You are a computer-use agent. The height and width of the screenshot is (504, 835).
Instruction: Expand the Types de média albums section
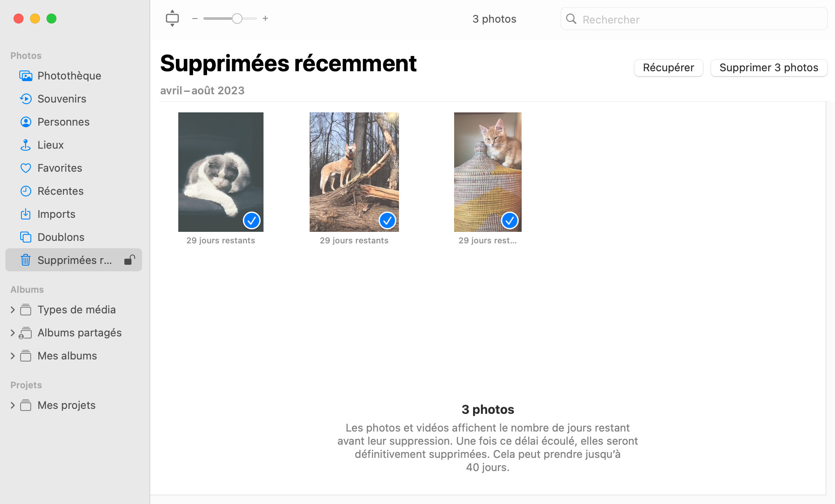(x=12, y=309)
